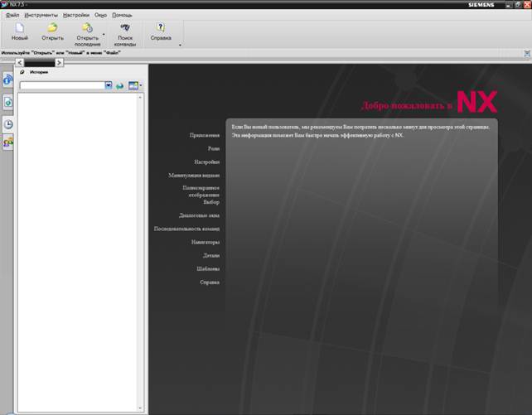The width and height of the screenshot is (532, 415).
Task: Click the History panel scrollbar up arrow
Action: [140, 97]
